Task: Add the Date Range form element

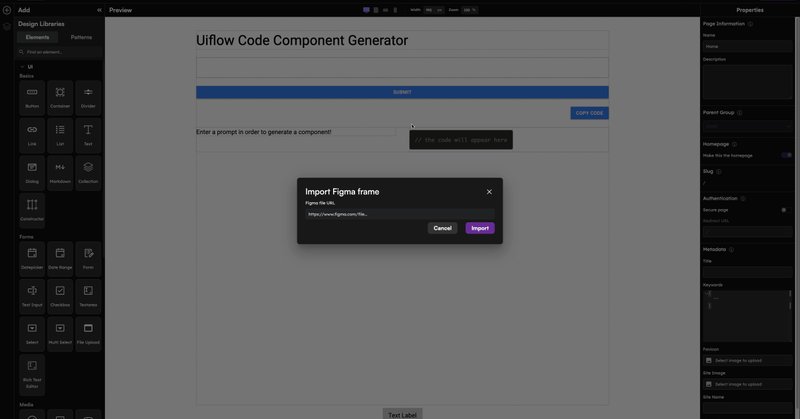Action: click(x=60, y=259)
